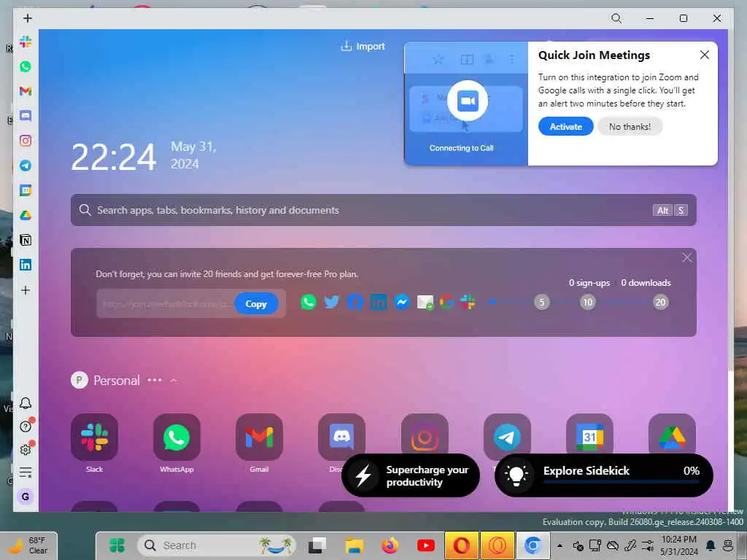747x560 pixels.
Task: Launch the Google Drive app tile
Action: pos(672,435)
